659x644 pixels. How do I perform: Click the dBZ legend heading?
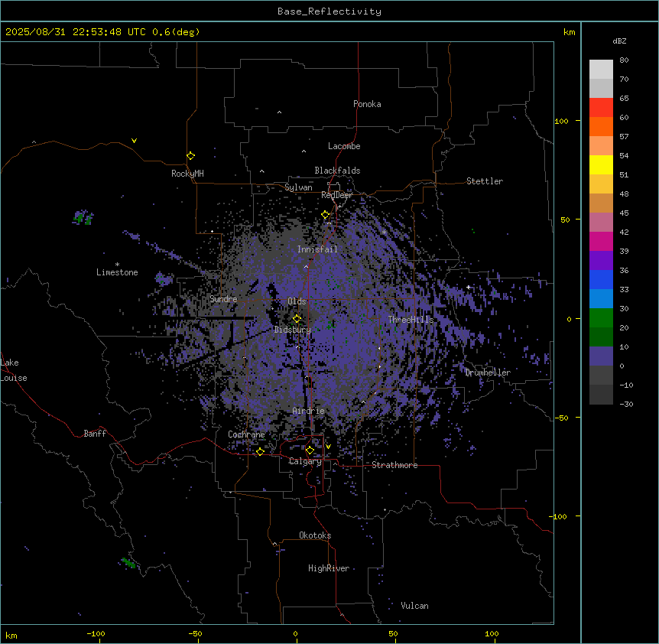(619, 41)
